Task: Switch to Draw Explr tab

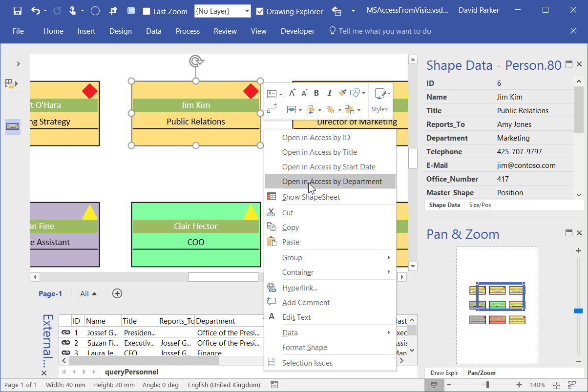Action: [444, 372]
